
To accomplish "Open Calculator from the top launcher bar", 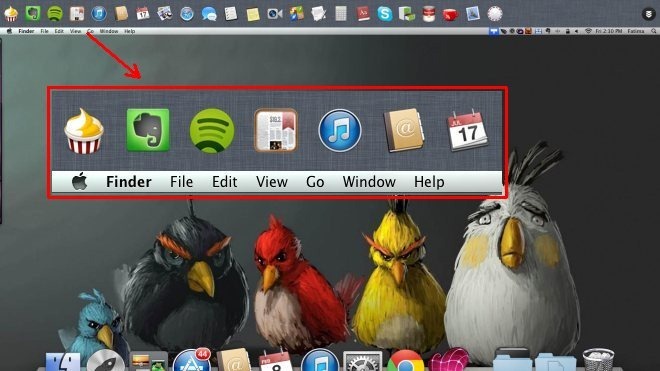I will pyautogui.click(x=341, y=13).
